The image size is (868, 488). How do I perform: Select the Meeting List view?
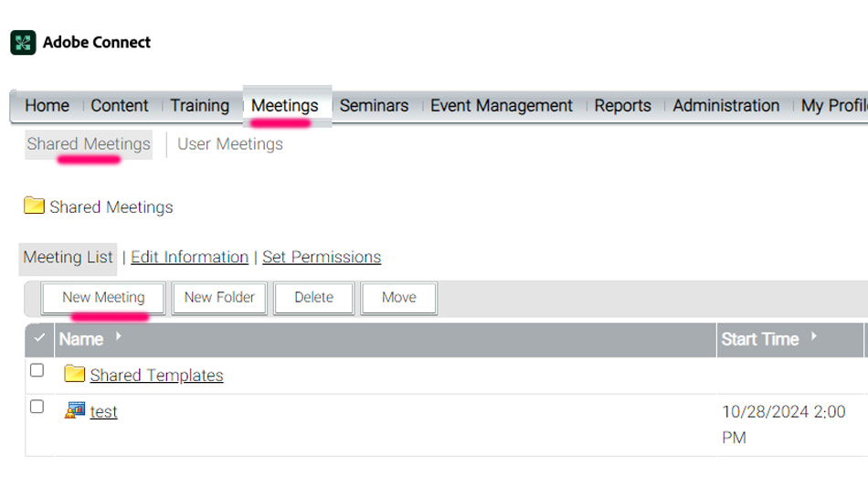point(69,258)
